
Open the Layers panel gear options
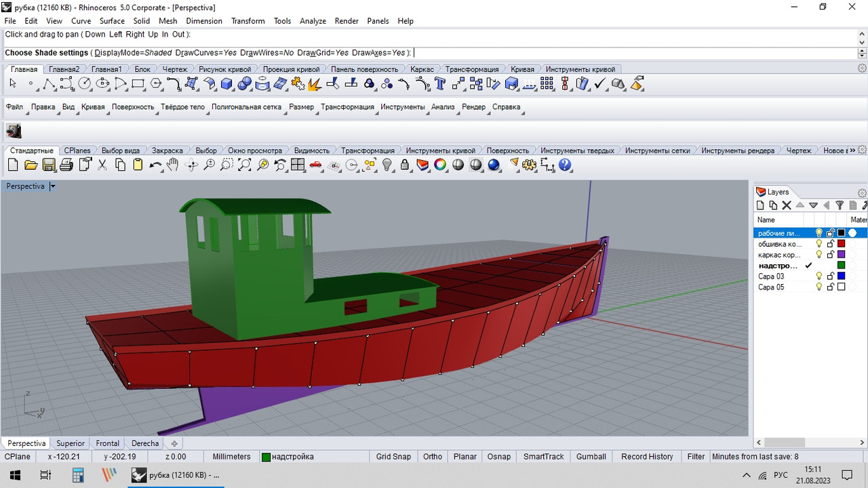pyautogui.click(x=862, y=192)
